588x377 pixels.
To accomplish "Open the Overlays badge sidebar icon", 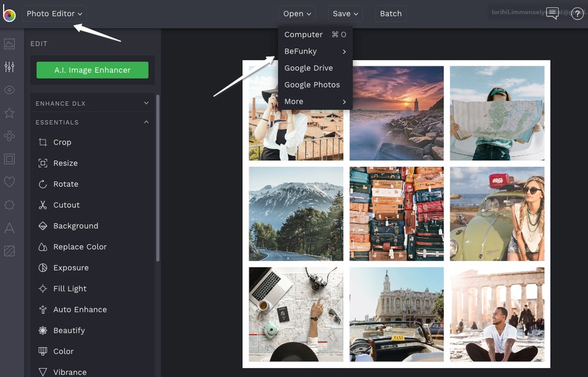I will [9, 205].
